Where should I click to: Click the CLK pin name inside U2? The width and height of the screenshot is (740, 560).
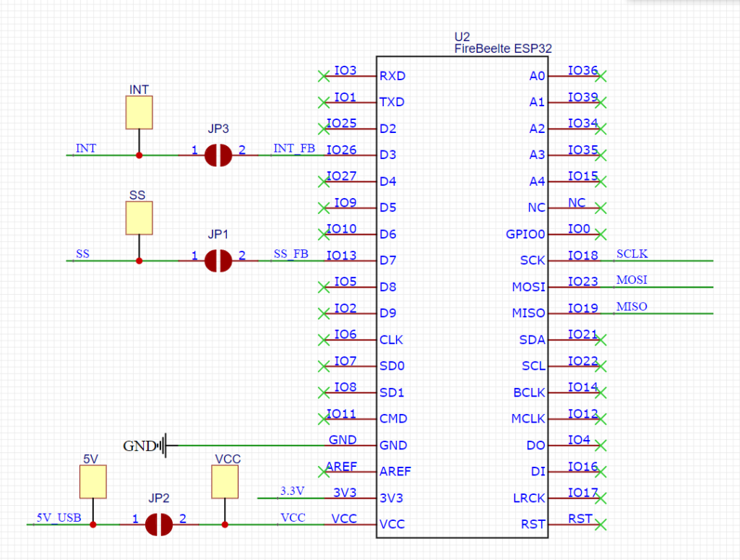391,340
